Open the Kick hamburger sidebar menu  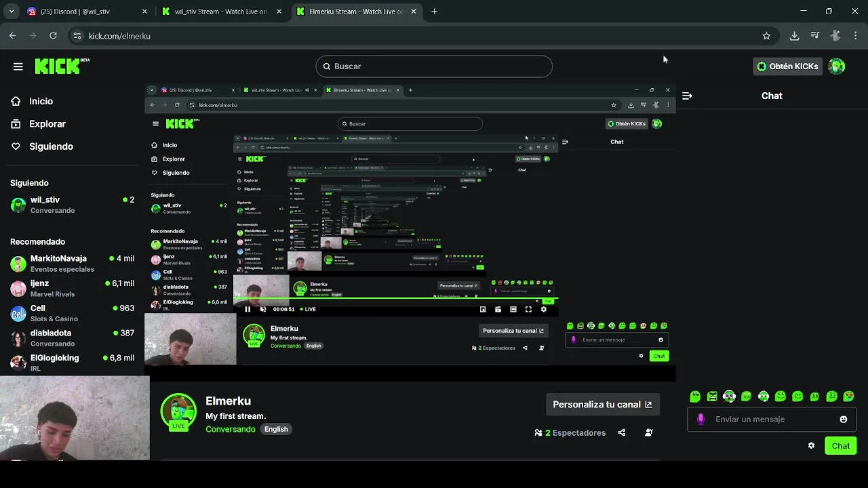pos(18,66)
